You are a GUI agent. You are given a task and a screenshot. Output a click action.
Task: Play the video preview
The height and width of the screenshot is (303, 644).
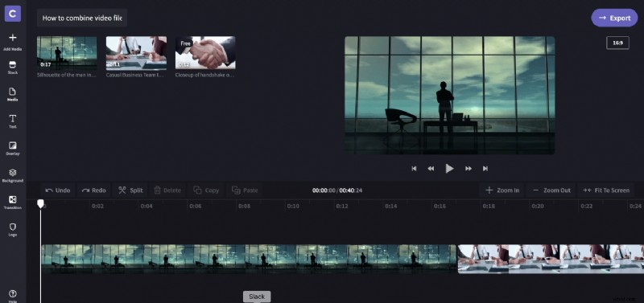pos(450,168)
